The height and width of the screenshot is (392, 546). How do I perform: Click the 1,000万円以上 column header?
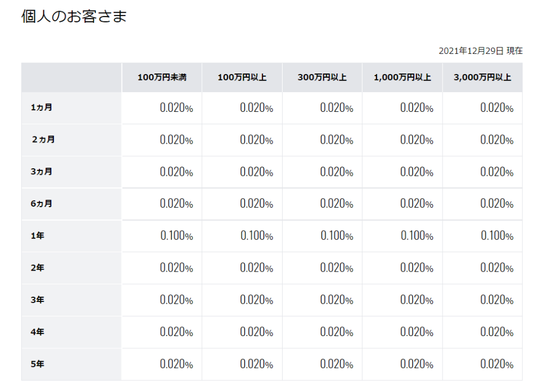[402, 77]
